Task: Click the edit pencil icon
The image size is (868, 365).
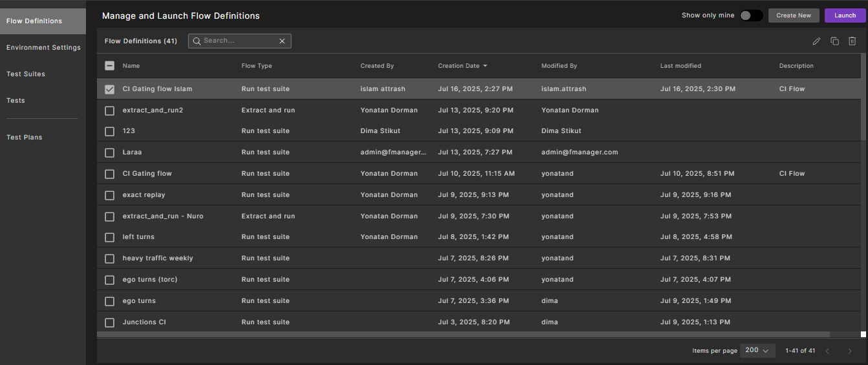Action: 816,41
